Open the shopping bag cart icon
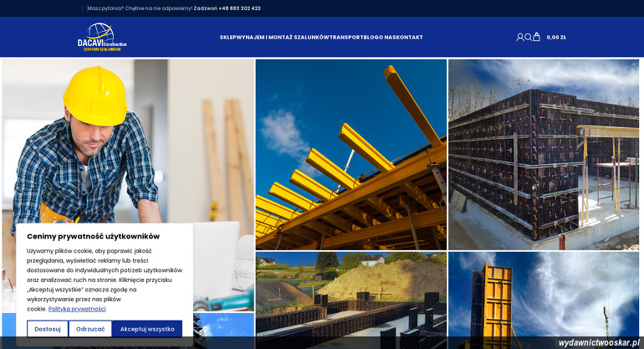This screenshot has height=349, width=644. pos(536,37)
